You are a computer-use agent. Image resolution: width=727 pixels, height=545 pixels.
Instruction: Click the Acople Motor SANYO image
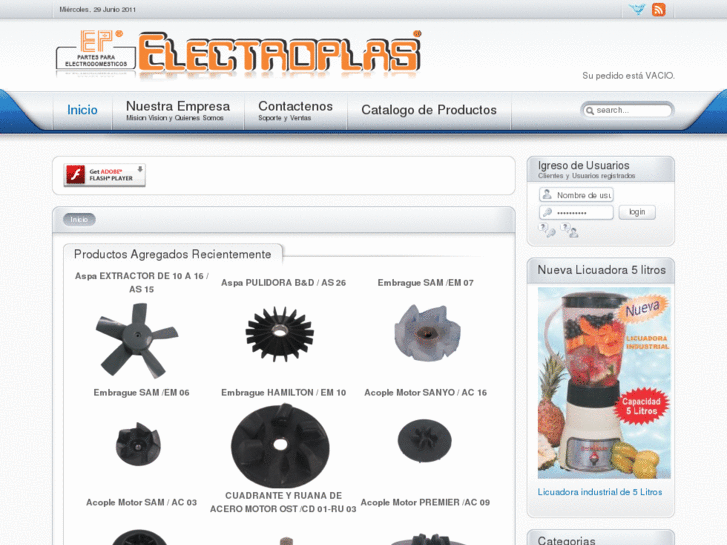tap(424, 441)
